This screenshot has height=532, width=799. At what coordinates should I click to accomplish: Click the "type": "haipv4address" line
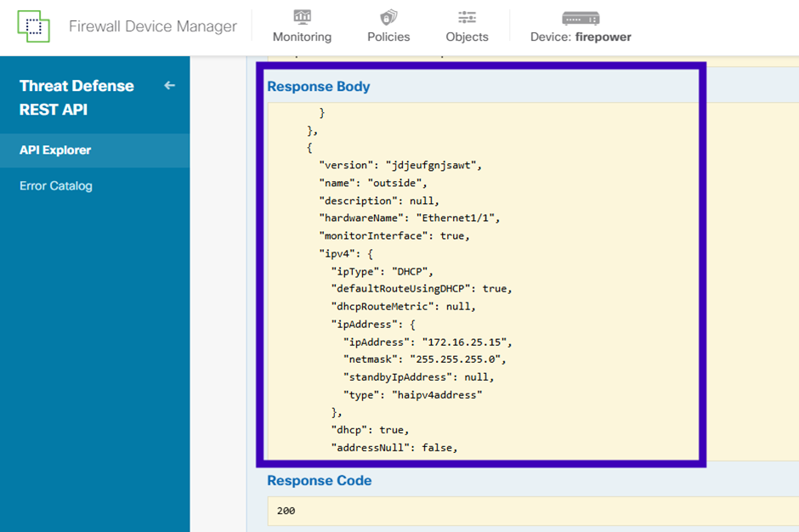coord(413,395)
